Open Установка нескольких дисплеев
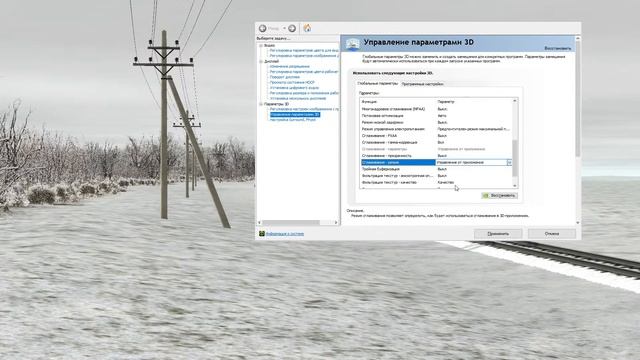Image resolution: width=640 pixels, height=360 pixels. tap(298, 98)
